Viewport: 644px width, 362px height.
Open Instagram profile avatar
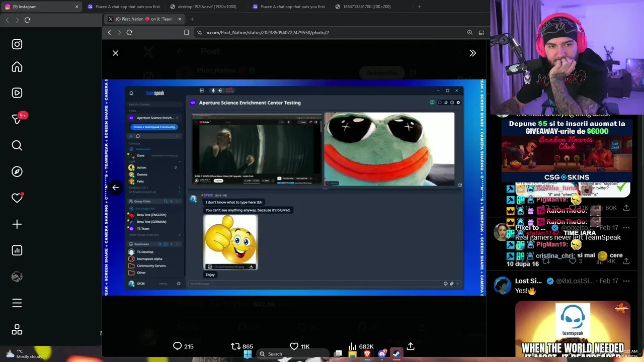17,277
